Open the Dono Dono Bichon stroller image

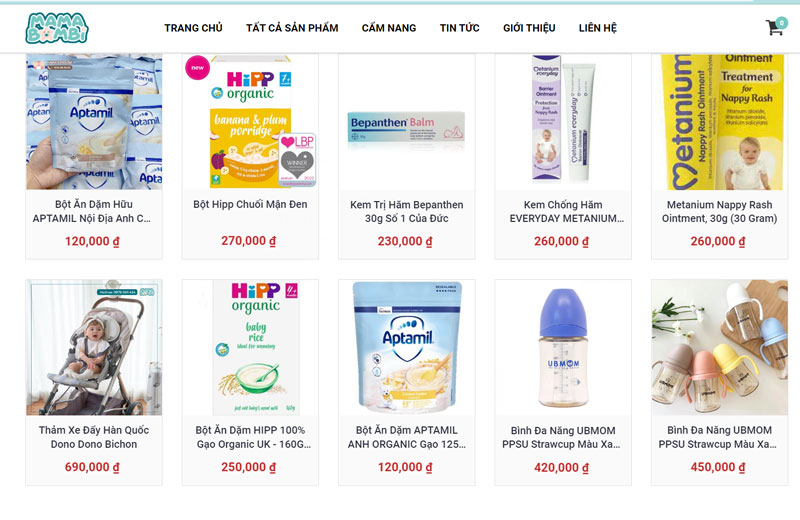tap(94, 347)
